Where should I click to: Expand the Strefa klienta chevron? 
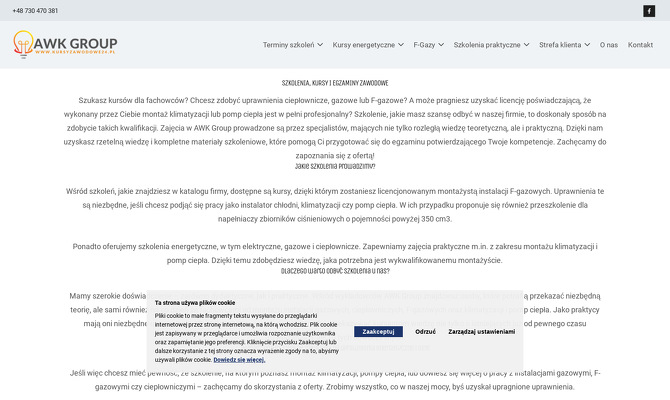(588, 45)
